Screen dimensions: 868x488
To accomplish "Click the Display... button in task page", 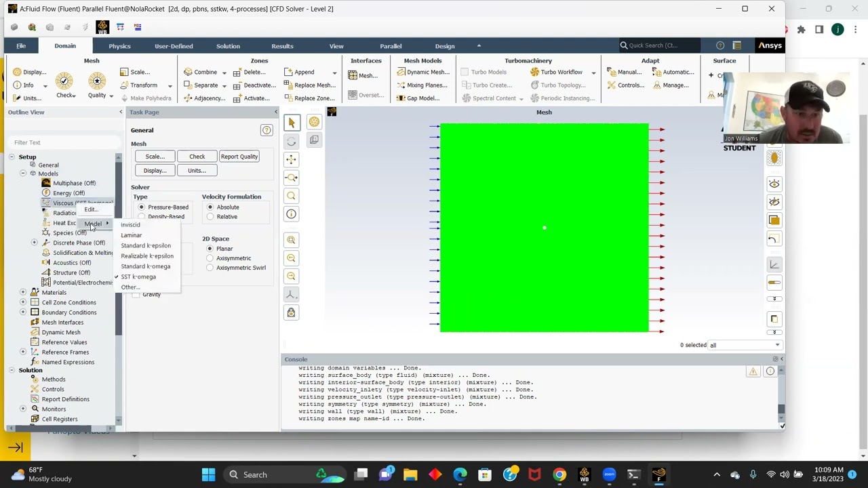I will (x=155, y=171).
